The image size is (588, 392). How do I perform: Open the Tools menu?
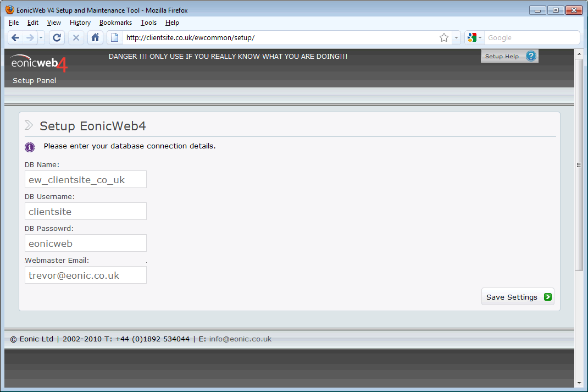pos(148,23)
